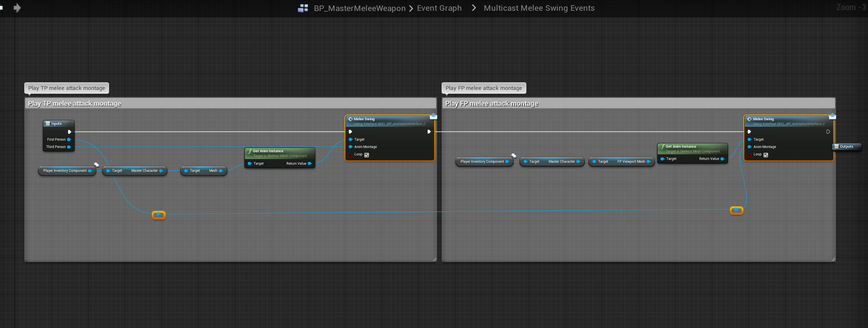Image resolution: width=868 pixels, height=328 pixels.
Task: Click left Melee Swing interface message icon
Action: [x=433, y=116]
